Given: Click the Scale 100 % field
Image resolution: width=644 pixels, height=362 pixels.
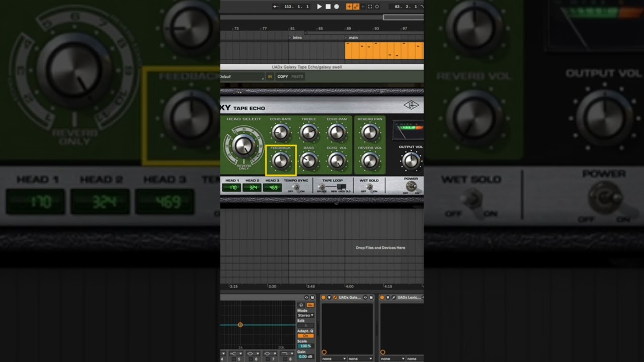Looking at the screenshot, I should [305, 346].
